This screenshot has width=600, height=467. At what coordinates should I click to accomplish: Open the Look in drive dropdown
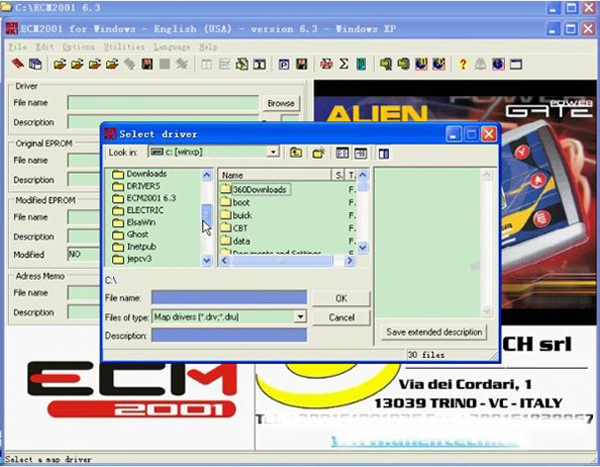[x=273, y=152]
